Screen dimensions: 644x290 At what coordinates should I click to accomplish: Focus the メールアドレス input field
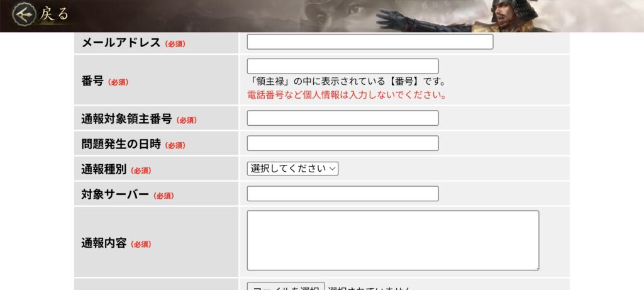[370, 42]
